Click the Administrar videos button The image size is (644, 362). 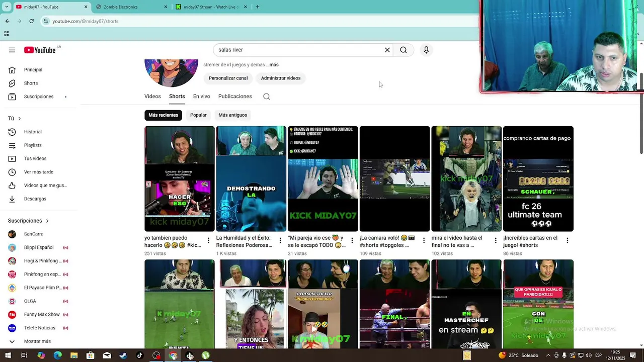(x=281, y=78)
